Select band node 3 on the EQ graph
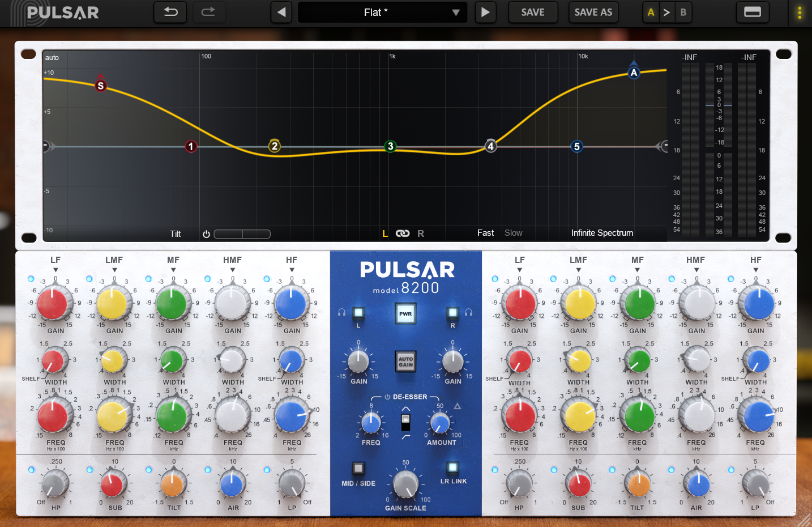 [x=390, y=146]
